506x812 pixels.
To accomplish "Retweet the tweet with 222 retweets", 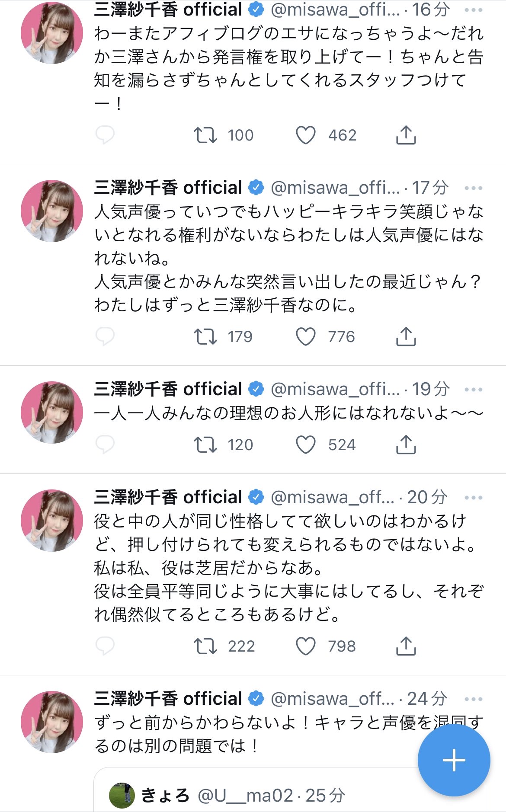I will pos(205,646).
